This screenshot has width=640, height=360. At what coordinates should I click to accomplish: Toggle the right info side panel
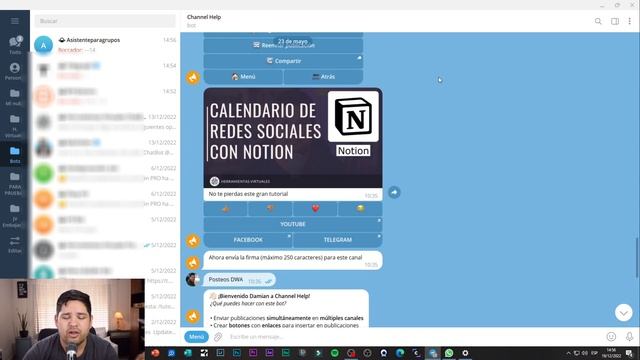[x=615, y=21]
